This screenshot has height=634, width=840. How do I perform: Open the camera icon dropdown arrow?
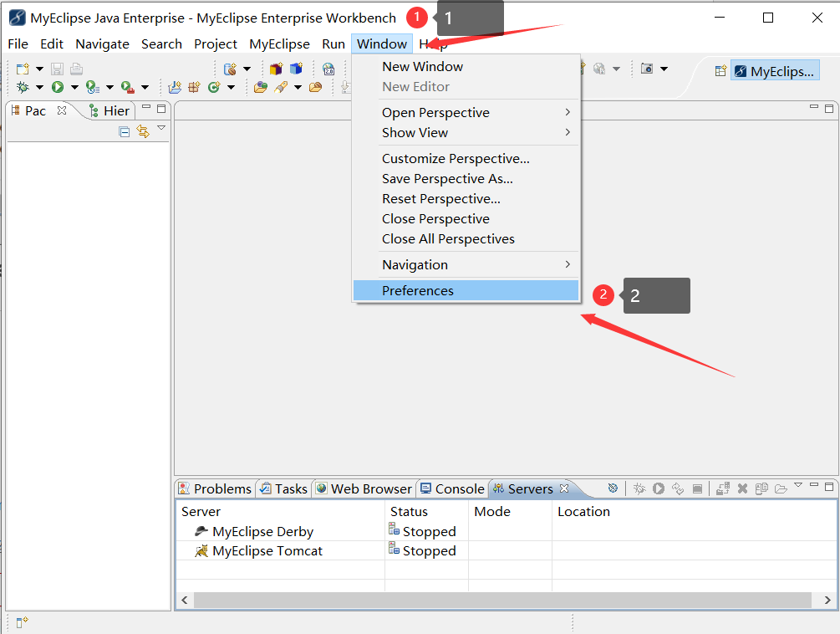pyautogui.click(x=664, y=69)
